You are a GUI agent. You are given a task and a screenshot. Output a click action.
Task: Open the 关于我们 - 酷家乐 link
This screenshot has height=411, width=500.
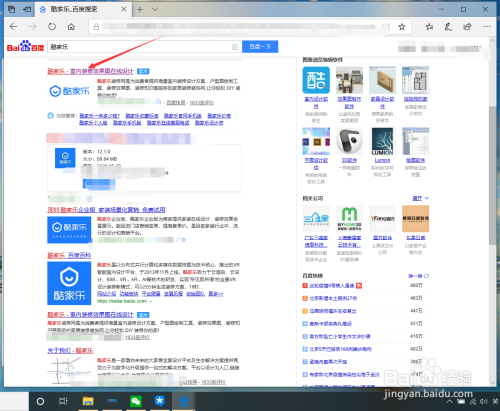70,351
